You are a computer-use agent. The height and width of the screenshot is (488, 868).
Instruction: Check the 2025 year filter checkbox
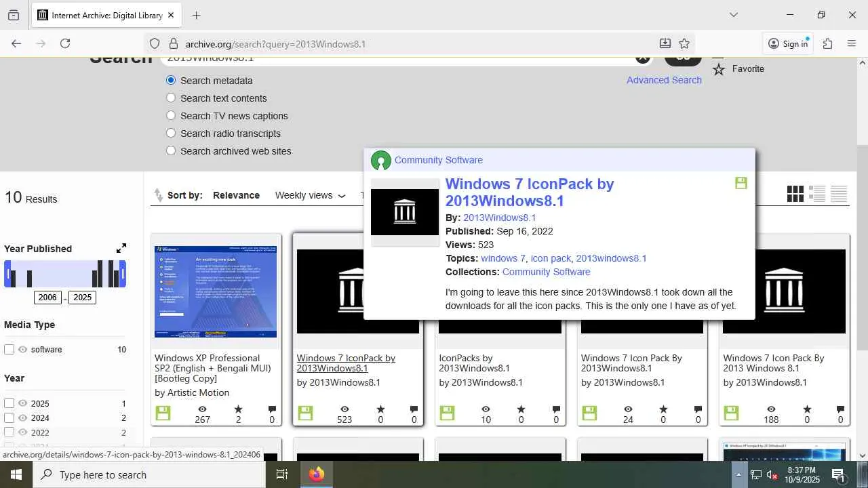point(9,403)
